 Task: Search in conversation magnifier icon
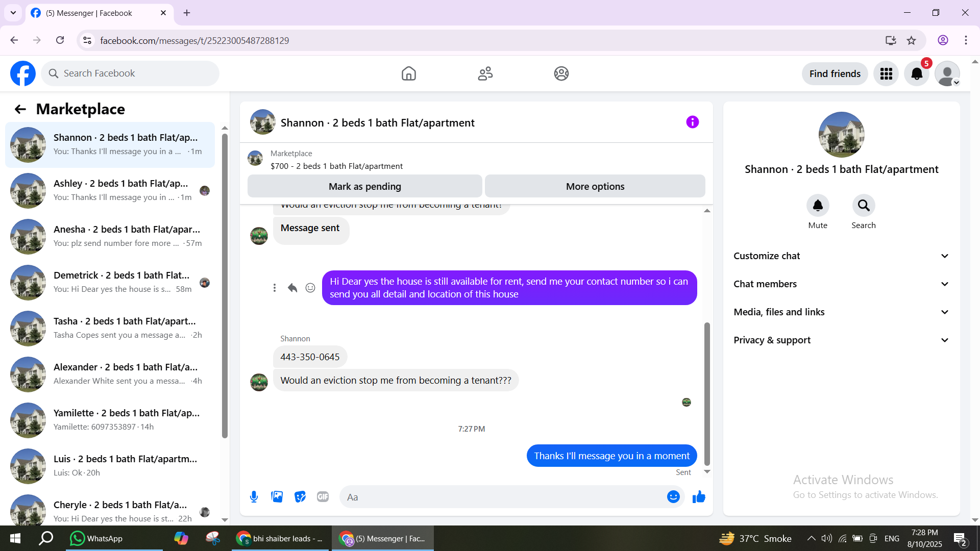click(863, 206)
